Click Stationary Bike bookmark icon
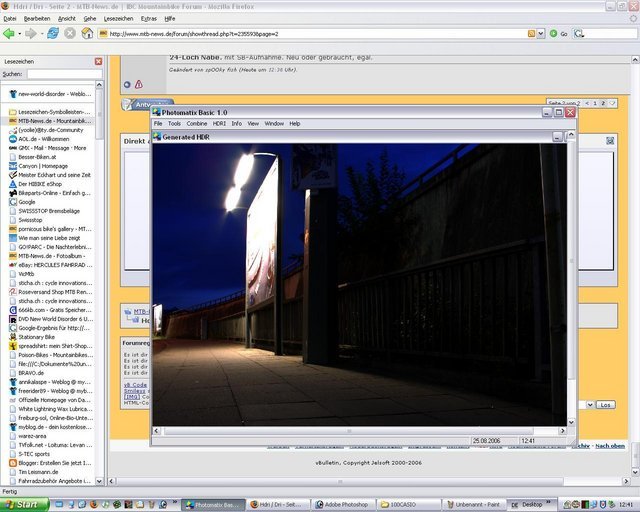The width and height of the screenshot is (640, 512). (13, 337)
